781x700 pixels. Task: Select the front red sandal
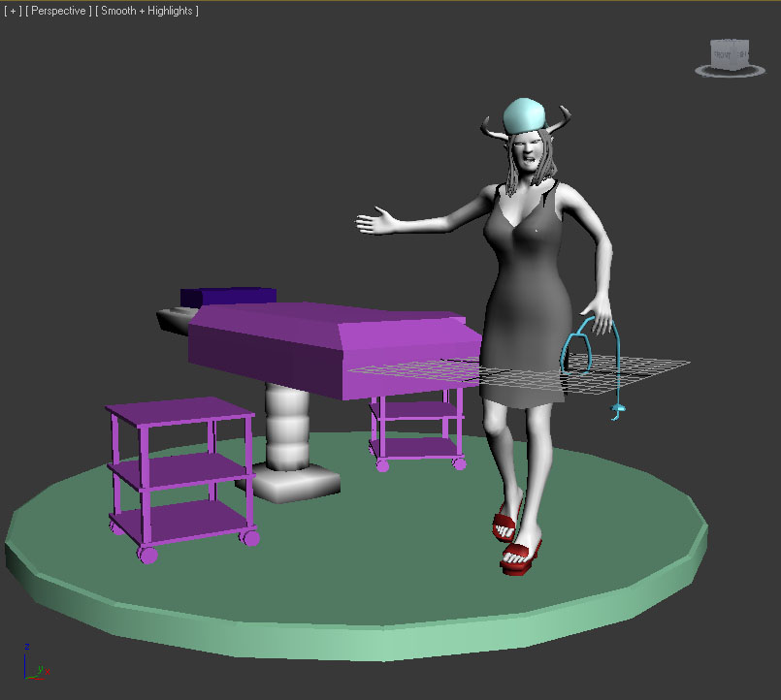[x=520, y=557]
